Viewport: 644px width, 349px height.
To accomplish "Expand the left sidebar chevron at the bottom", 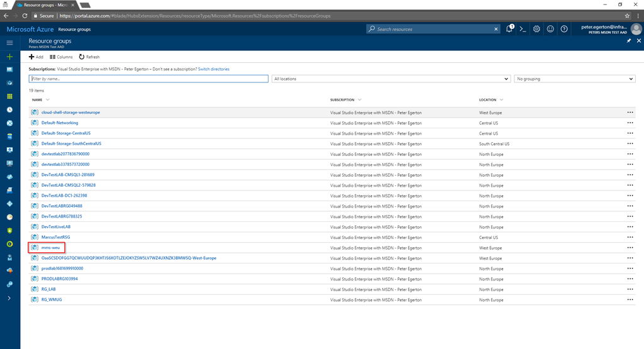I will (x=9, y=297).
